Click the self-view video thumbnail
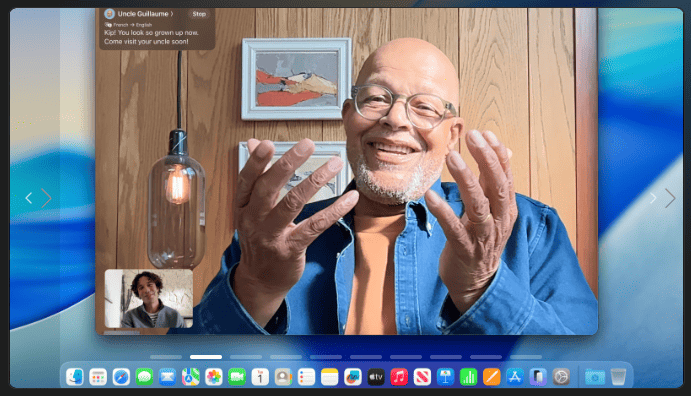691x396 pixels. (x=149, y=299)
